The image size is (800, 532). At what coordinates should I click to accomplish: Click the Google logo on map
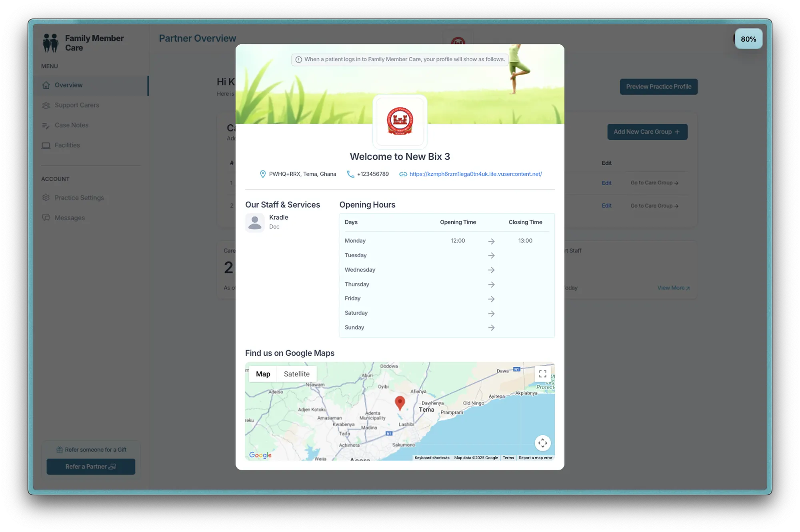(x=260, y=455)
